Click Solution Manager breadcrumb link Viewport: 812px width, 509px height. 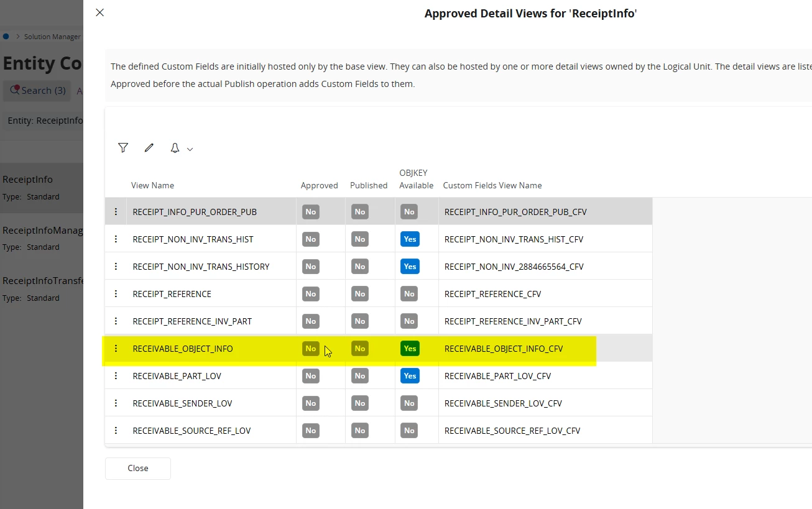click(52, 37)
